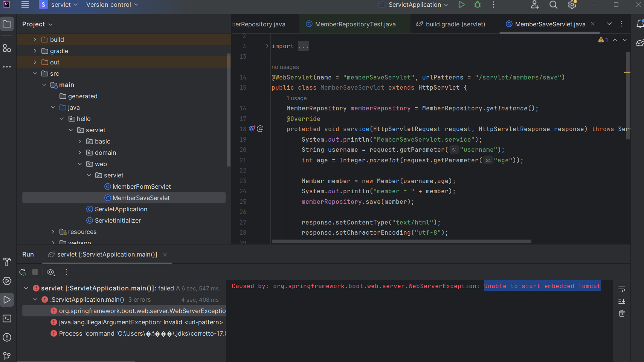Expand the gradle folder
The height and width of the screenshot is (362, 644).
[x=35, y=51]
